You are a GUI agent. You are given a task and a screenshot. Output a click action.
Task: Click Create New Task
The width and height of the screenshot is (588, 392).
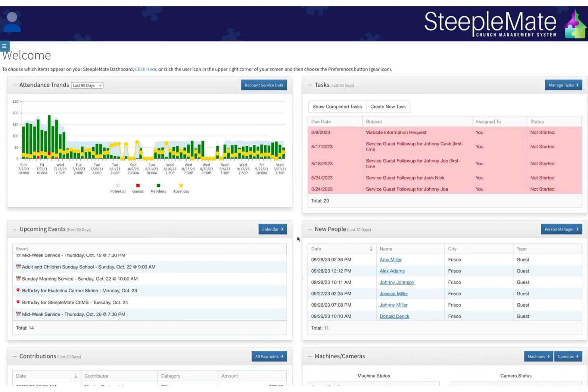coord(388,106)
